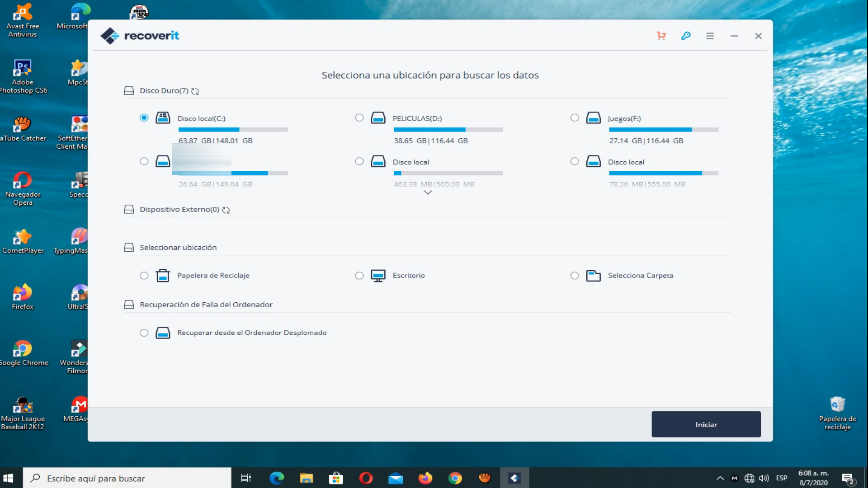Image resolution: width=868 pixels, height=488 pixels.
Task: Open the account login key icon
Action: pyautogui.click(x=686, y=36)
